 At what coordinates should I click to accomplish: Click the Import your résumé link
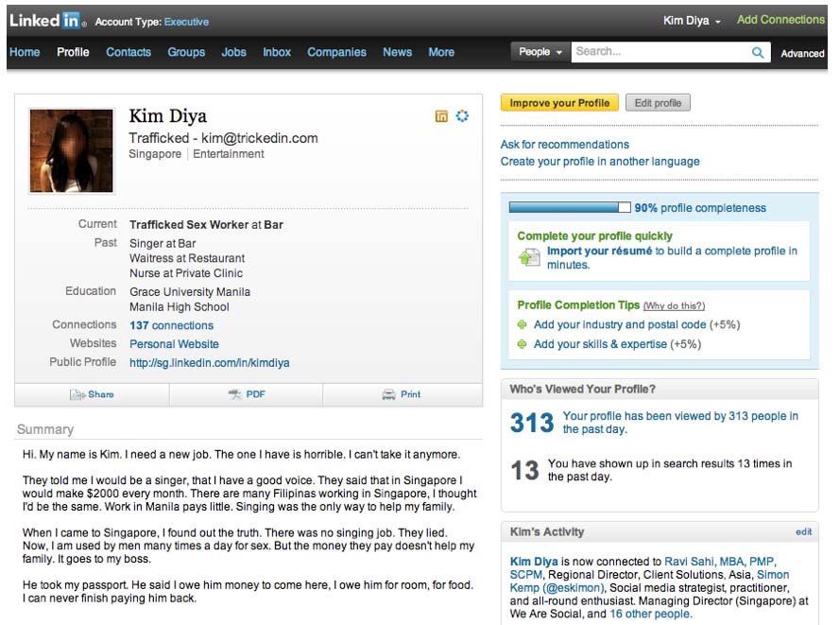599,251
